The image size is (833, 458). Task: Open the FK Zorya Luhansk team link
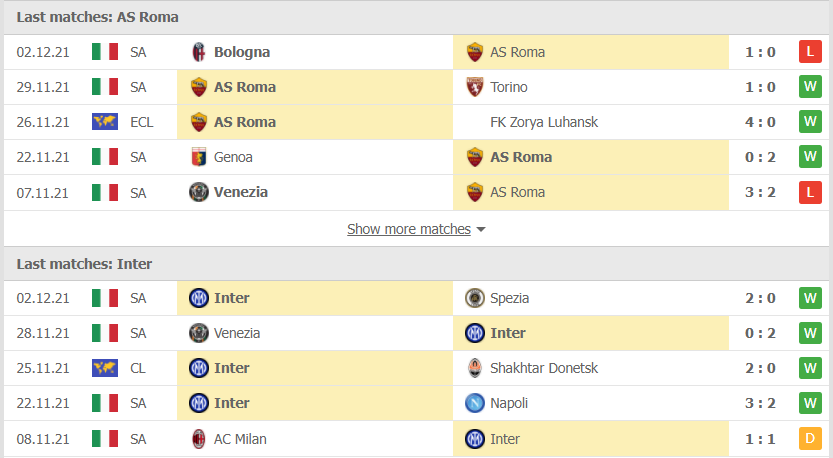pyautogui.click(x=543, y=122)
